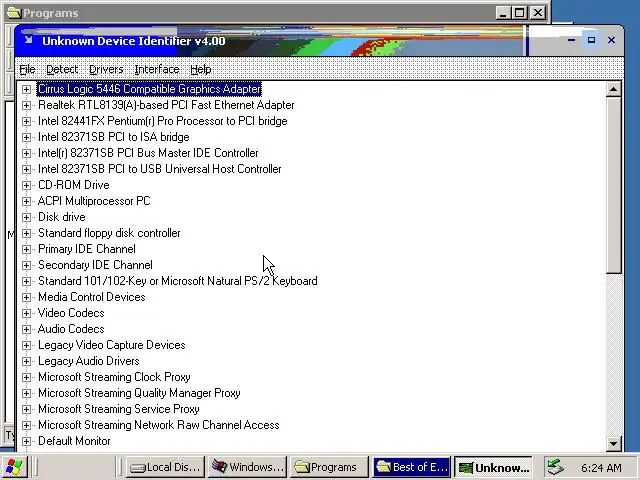Open the Windows Start button
This screenshot has width=640, height=480.
[x=15, y=467]
